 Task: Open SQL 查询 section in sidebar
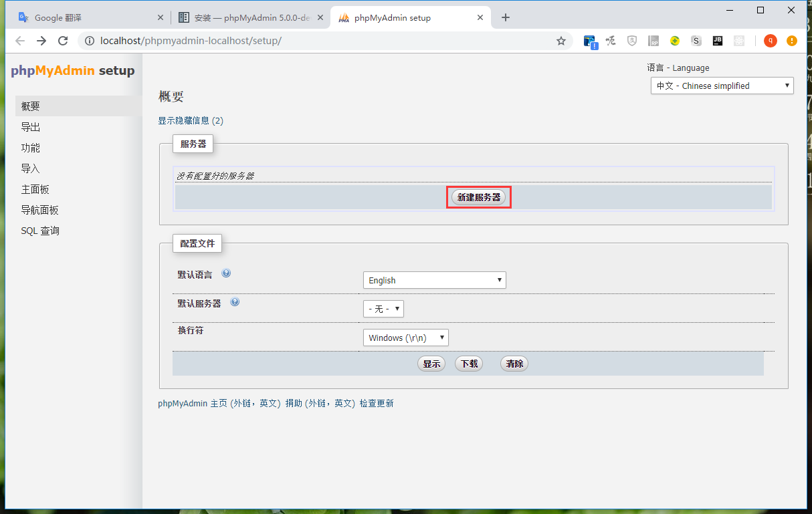coord(79,231)
